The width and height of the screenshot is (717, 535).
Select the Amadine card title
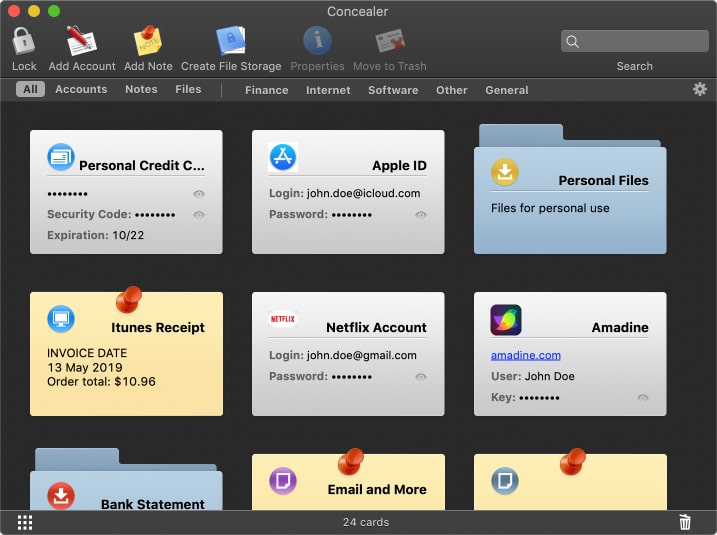(x=620, y=327)
